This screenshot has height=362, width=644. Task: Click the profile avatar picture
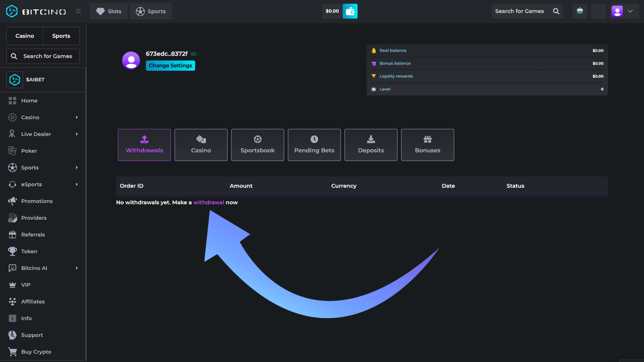tap(131, 60)
